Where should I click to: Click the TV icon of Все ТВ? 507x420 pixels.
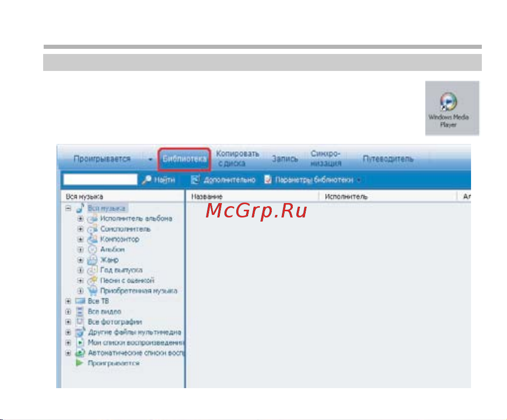tap(80, 301)
